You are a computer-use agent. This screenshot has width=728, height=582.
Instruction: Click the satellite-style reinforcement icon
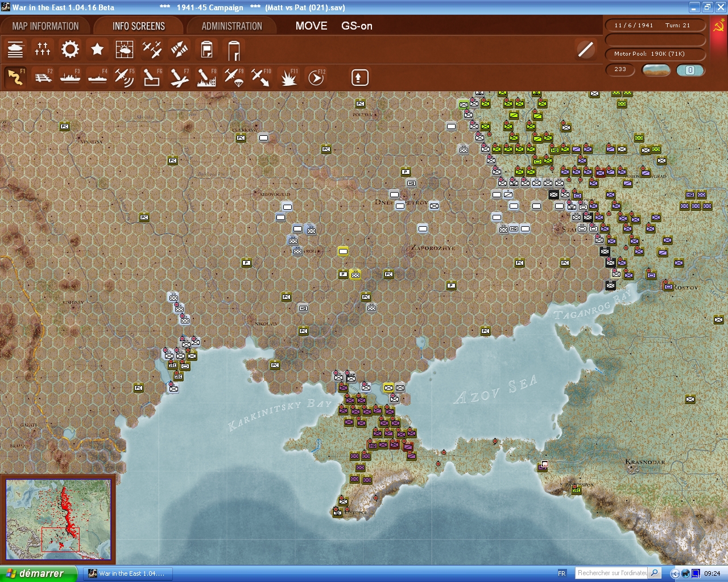click(x=179, y=49)
